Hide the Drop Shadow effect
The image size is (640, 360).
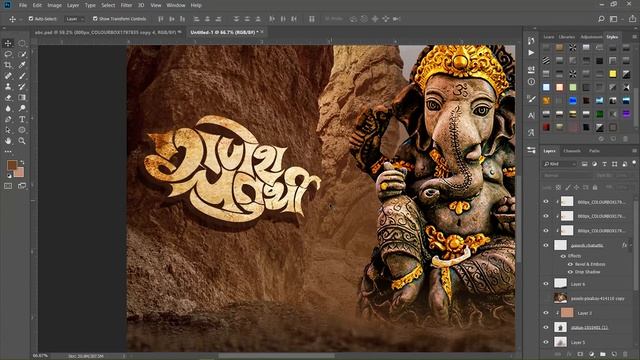570,272
